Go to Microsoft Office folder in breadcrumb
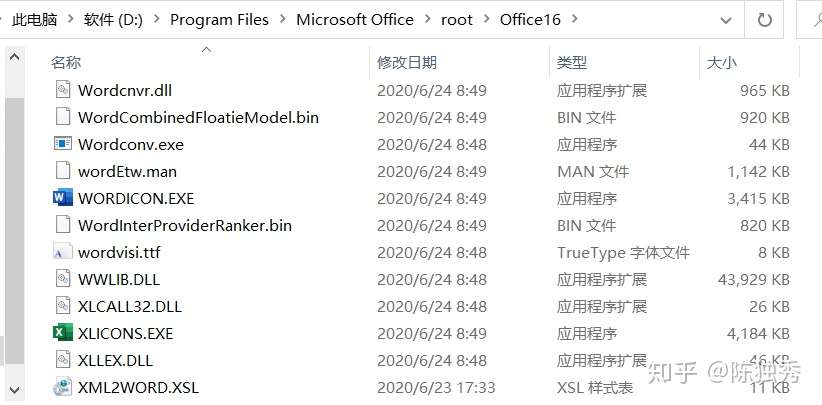 coord(355,19)
